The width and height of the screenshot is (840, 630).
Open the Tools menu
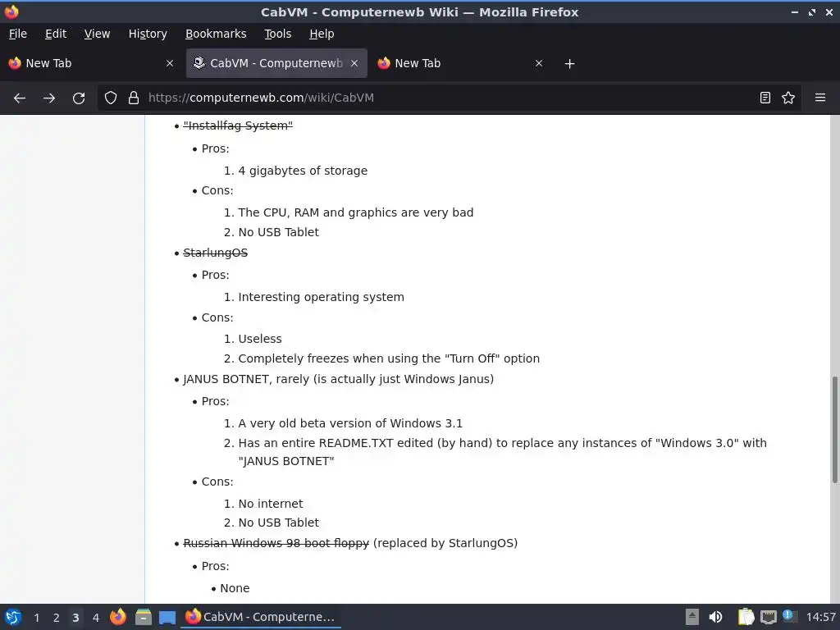(x=277, y=34)
